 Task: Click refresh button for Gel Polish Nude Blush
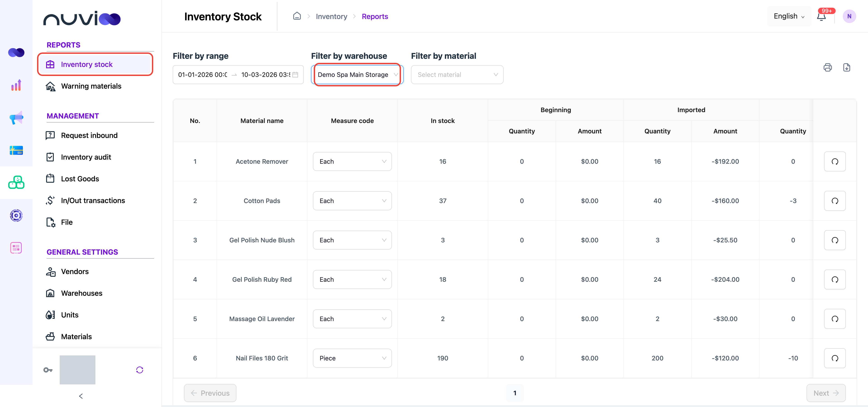coord(835,240)
